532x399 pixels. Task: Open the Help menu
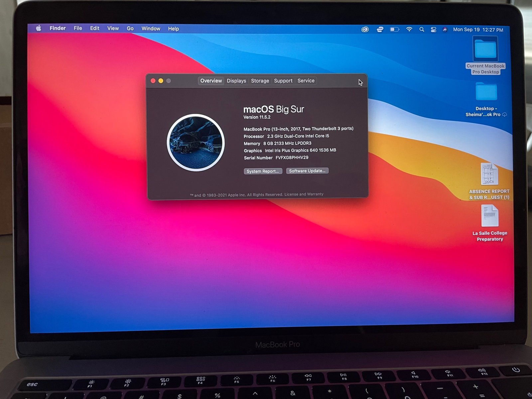pos(174,29)
